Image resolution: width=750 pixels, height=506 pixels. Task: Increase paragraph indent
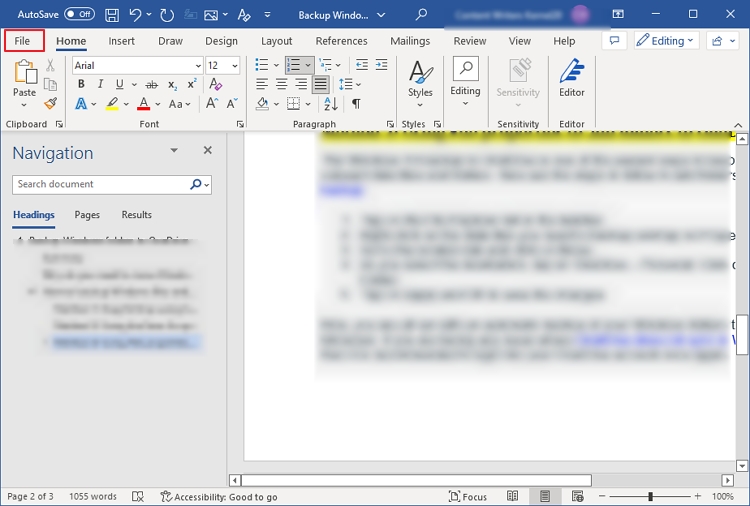click(381, 65)
